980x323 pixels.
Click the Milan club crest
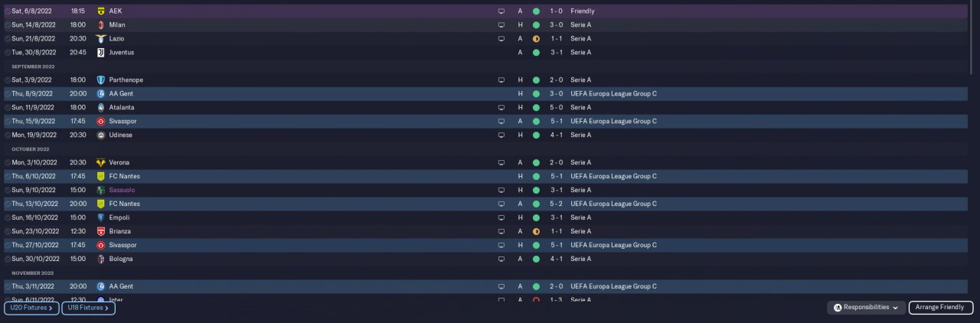(x=101, y=25)
